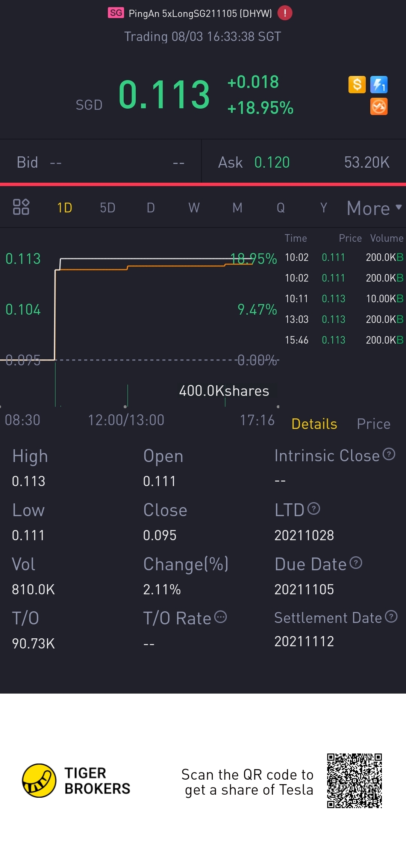Tap help icon beside Due Date
This screenshot has width=406, height=868.
[356, 563]
